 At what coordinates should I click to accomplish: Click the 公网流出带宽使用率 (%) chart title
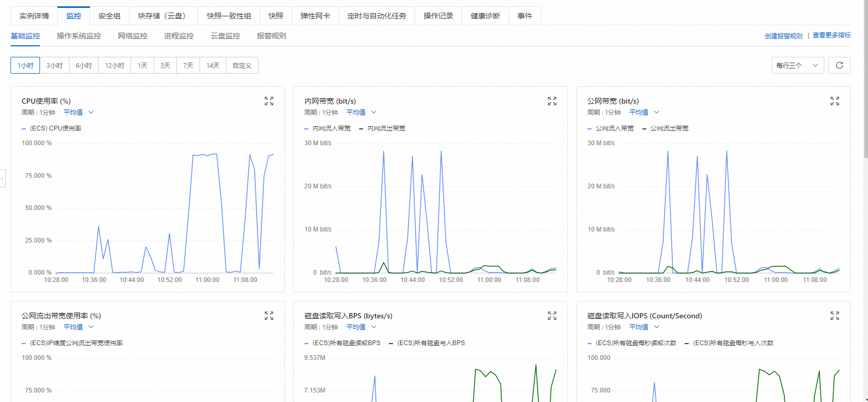[x=61, y=316]
